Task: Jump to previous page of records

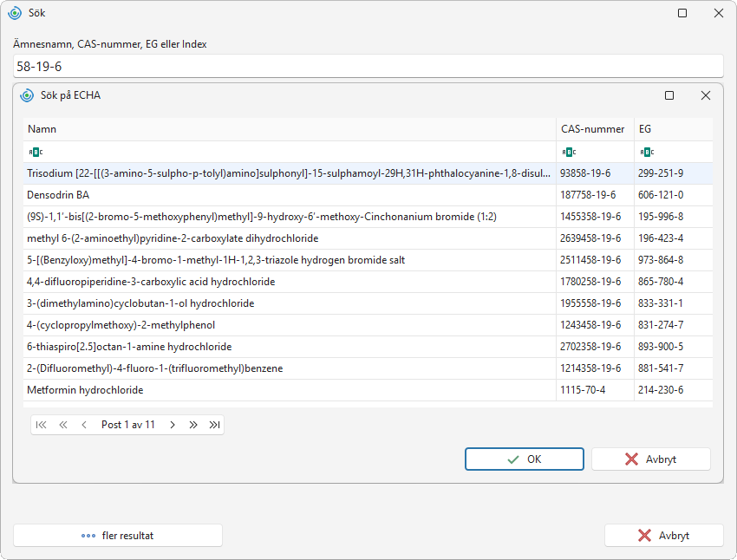Action: click(x=63, y=425)
